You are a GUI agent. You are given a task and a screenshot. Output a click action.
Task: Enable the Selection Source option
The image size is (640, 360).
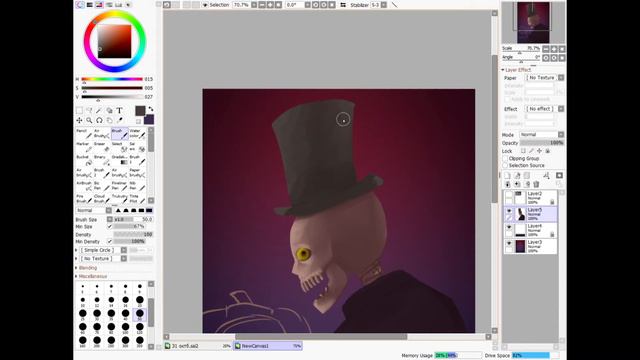[505, 165]
